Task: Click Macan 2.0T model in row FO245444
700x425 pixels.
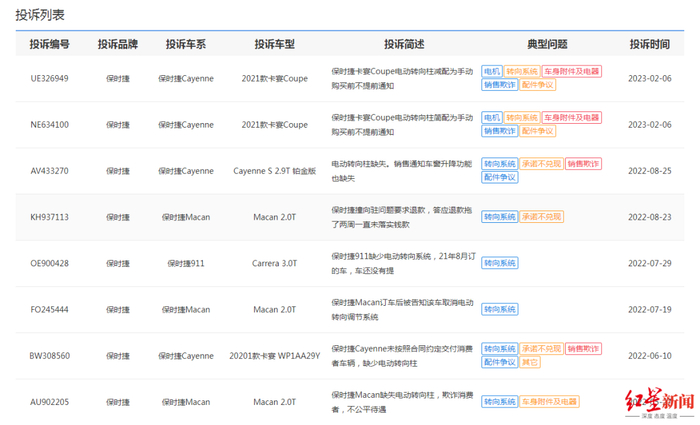Action: pyautogui.click(x=275, y=310)
